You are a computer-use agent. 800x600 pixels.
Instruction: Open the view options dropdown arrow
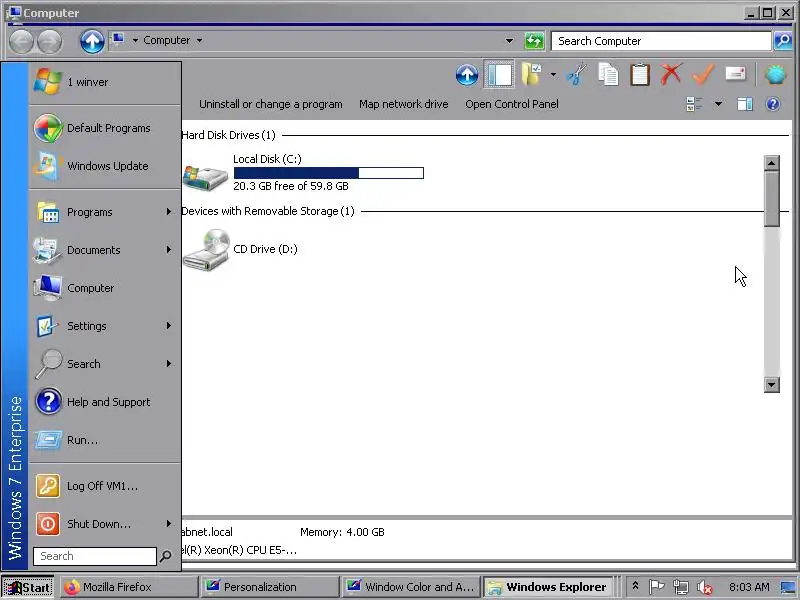point(718,104)
